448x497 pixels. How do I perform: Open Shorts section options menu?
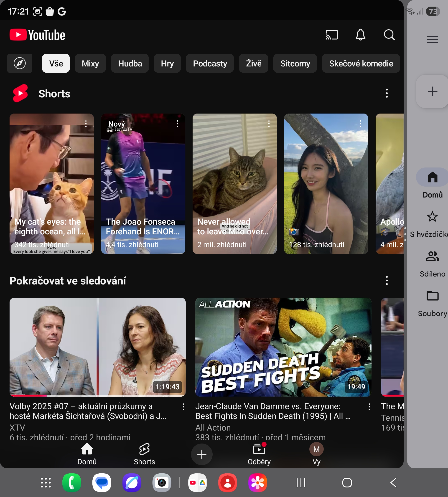(387, 93)
